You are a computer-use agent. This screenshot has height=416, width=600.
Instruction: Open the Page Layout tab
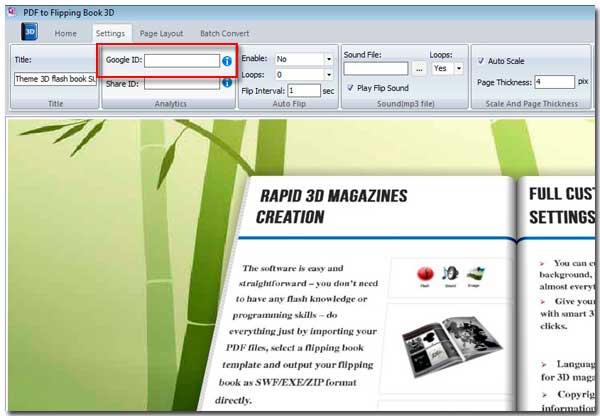coord(161,34)
